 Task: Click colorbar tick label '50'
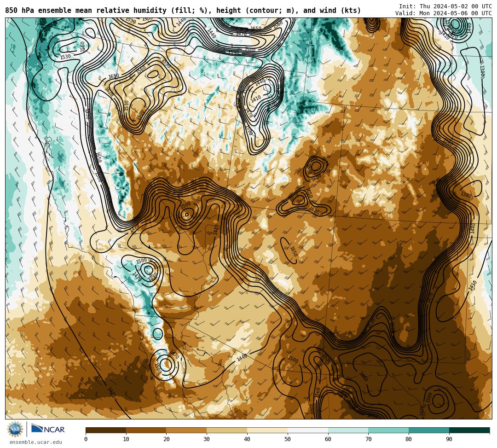[x=288, y=439]
